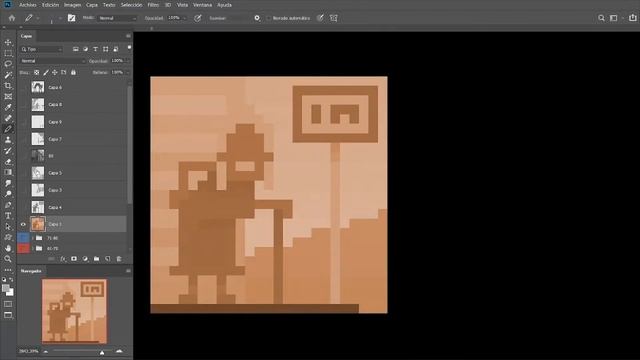Select the Pencil tool in toolbar

[x=8, y=129]
